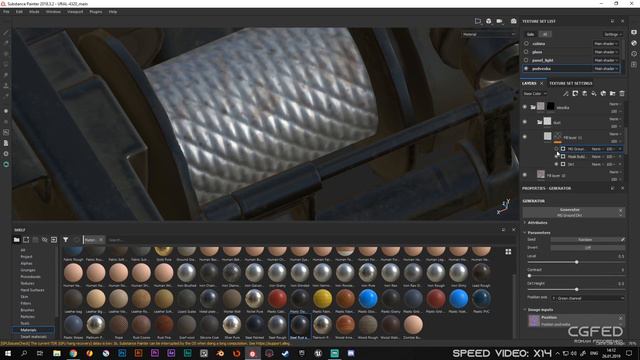Click the Seed Random button
Image resolution: width=640 pixels, height=360 pixels.
(x=584, y=240)
